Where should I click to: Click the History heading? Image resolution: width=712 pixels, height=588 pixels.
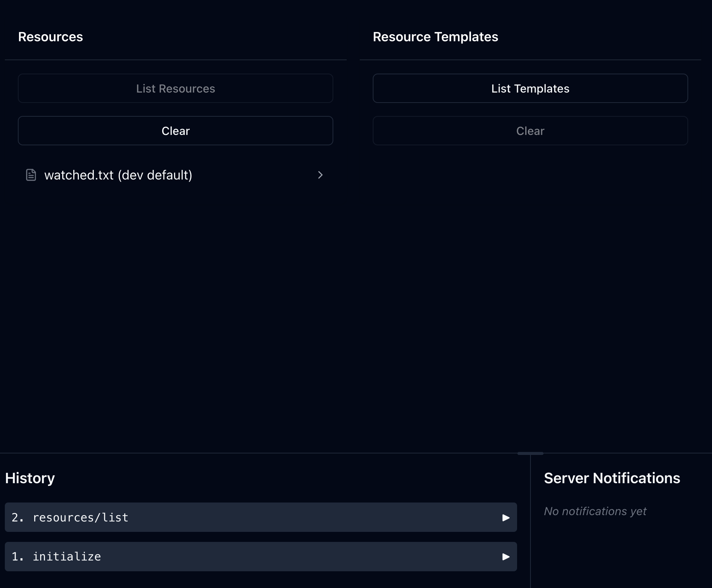pyautogui.click(x=30, y=478)
